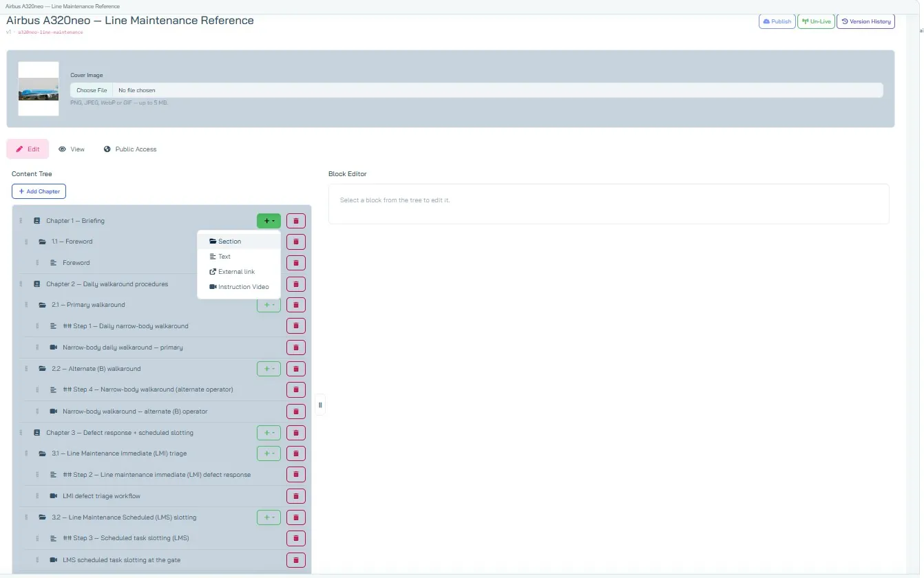This screenshot has width=924, height=578.
Task: Delete Narrow-body daily walkaround — primary video
Action: 296,347
